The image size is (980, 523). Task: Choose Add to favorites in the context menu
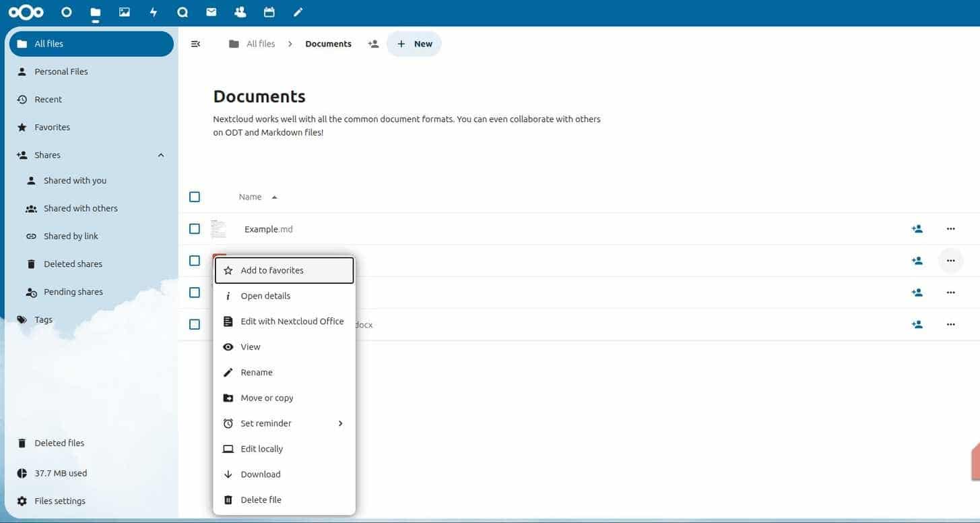click(284, 270)
